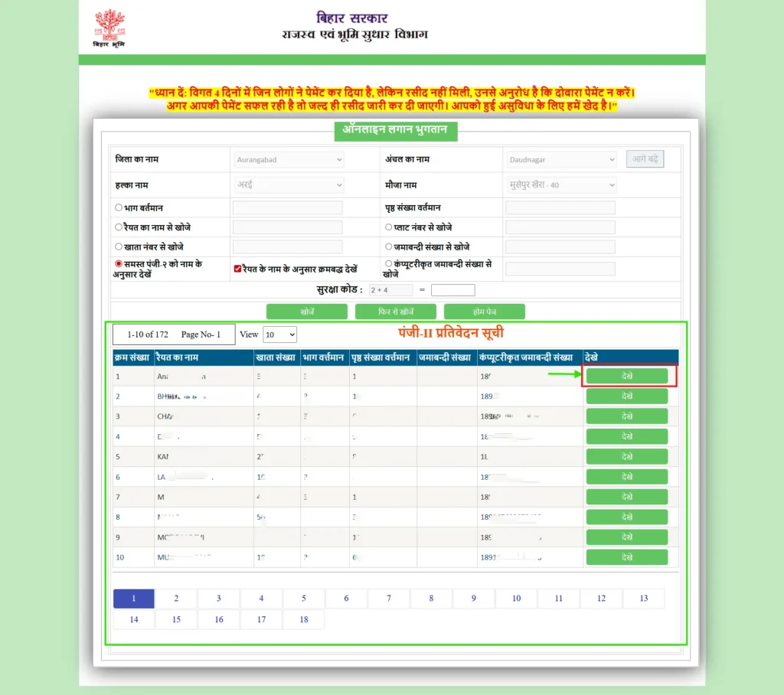The height and width of the screenshot is (695, 784).
Task: Open the View 10 rows dropdown
Action: [279, 334]
